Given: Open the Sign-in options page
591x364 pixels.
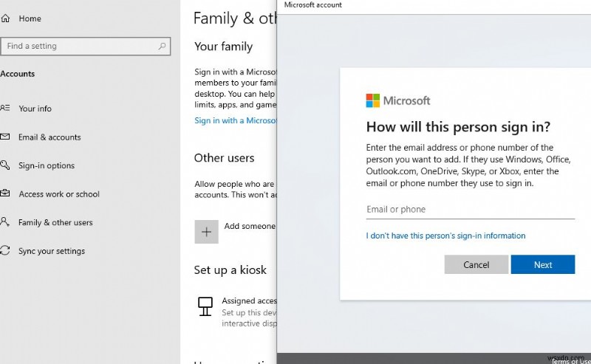Looking at the screenshot, I should 47,165.
